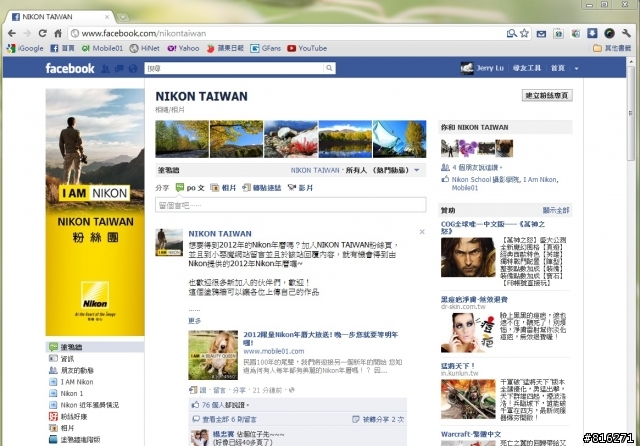View the 2 shares of the post
This screenshot has width=640, height=446.
[x=383, y=419]
